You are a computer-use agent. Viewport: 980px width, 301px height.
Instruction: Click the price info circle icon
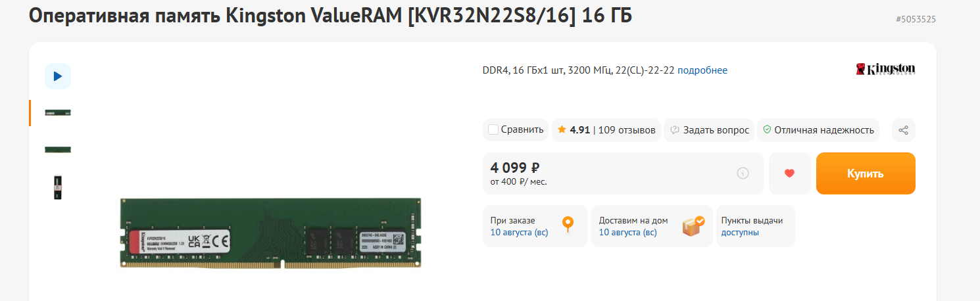pos(743,174)
